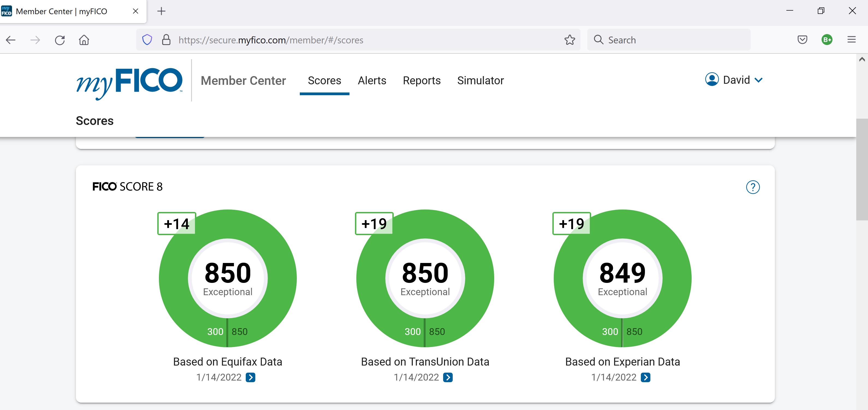Reload the current page
The width and height of the screenshot is (868, 410).
(x=60, y=40)
